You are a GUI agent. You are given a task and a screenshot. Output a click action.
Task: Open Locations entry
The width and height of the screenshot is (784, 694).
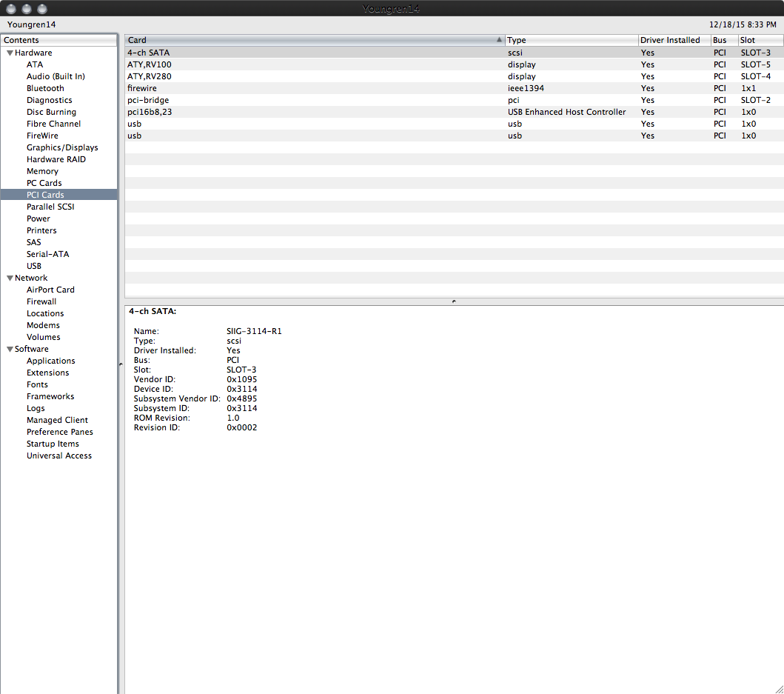point(45,314)
